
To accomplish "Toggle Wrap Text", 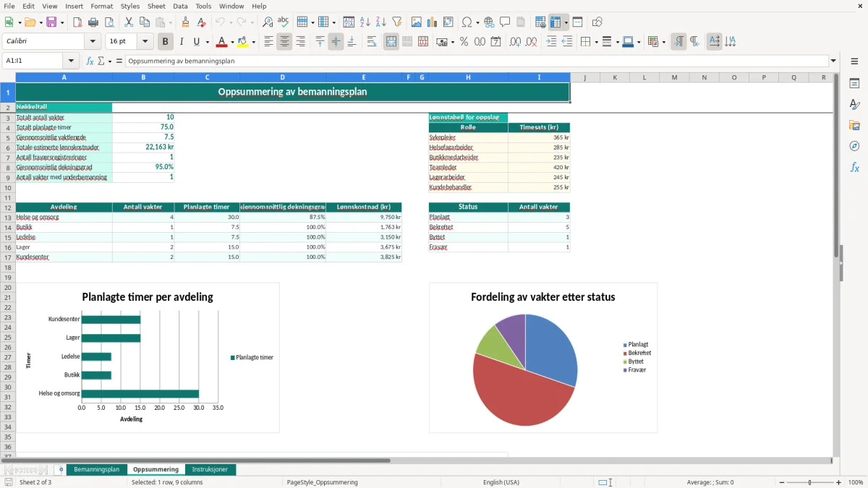I will (x=372, y=42).
